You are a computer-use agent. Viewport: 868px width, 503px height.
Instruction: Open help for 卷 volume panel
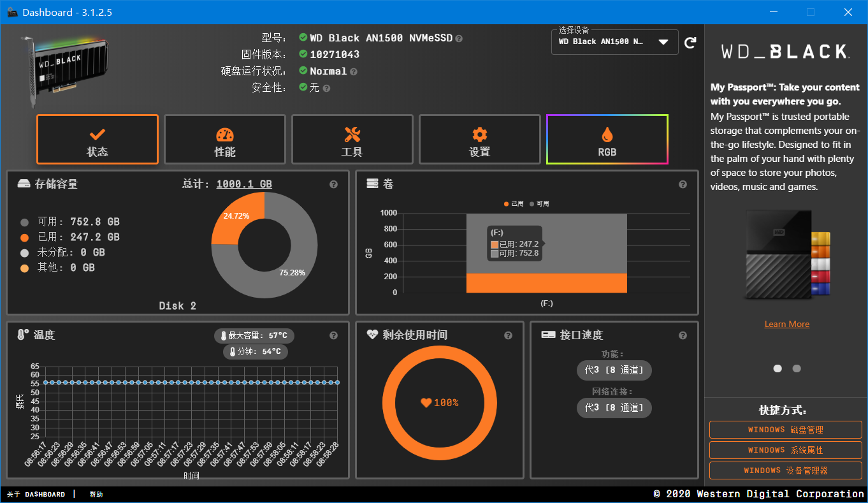(683, 184)
